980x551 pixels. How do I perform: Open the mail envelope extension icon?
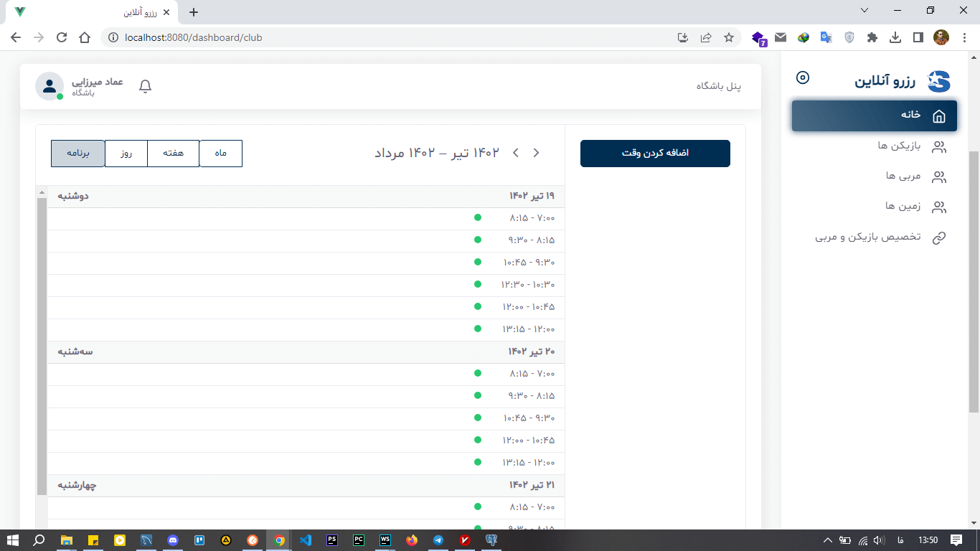[x=781, y=37]
